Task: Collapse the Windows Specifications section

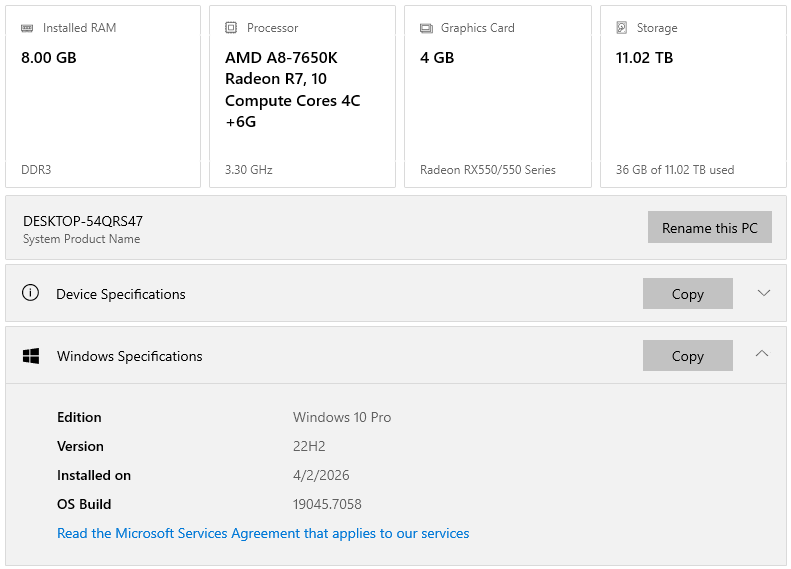Action: pyautogui.click(x=762, y=354)
